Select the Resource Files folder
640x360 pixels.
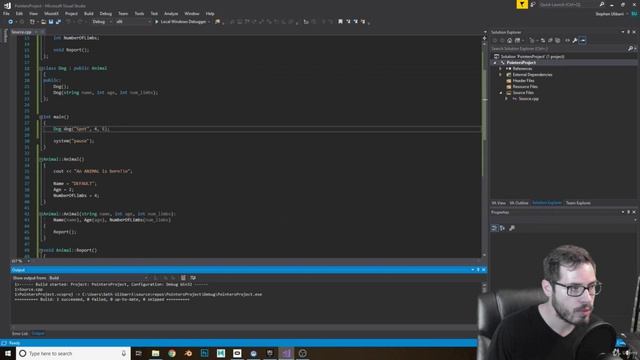[x=525, y=87]
